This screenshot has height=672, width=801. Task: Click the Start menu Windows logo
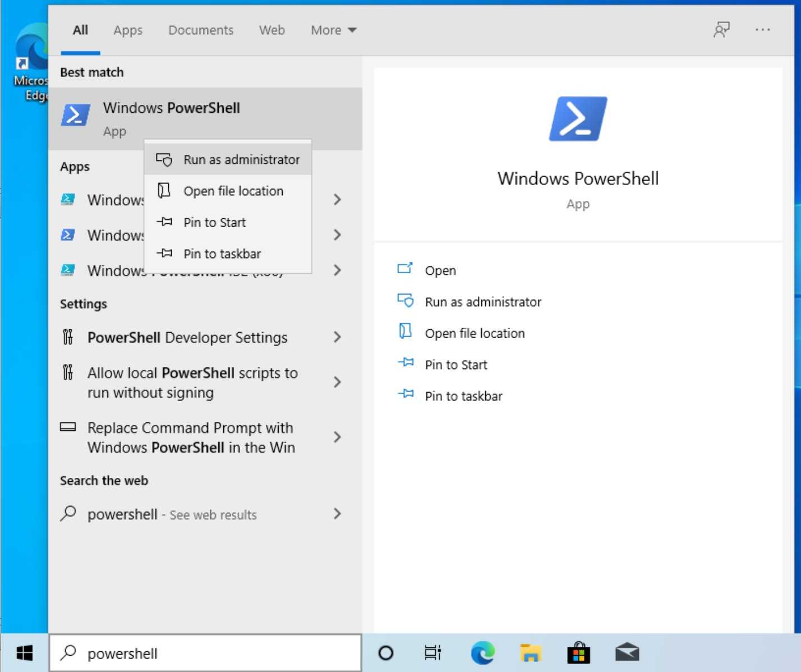[24, 653]
